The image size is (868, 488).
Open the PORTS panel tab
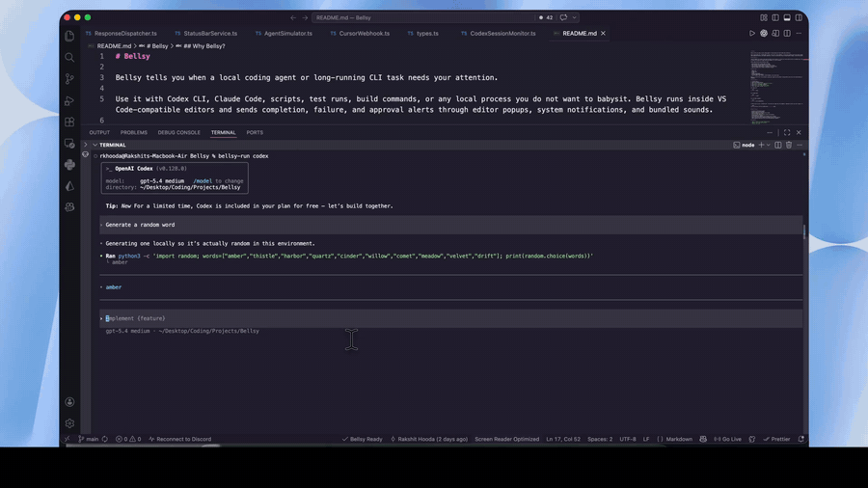pyautogui.click(x=255, y=133)
